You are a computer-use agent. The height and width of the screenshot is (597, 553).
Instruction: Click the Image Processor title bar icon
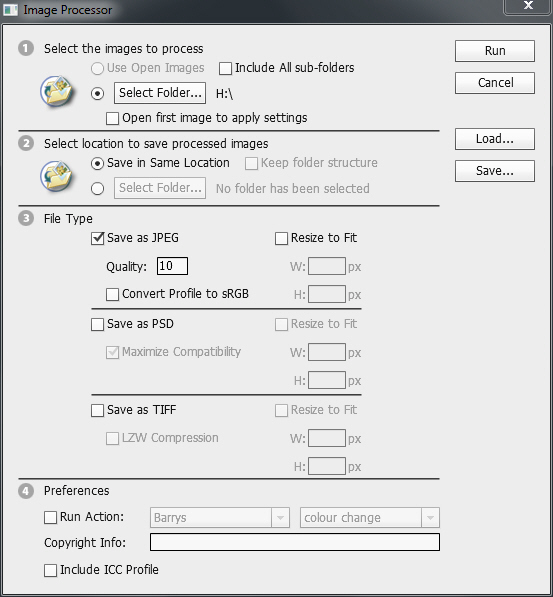(x=10, y=10)
